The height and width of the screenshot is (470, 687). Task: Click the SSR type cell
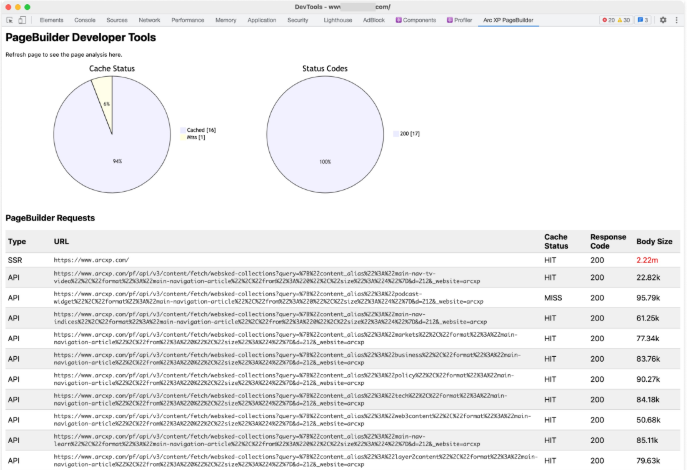(15, 260)
